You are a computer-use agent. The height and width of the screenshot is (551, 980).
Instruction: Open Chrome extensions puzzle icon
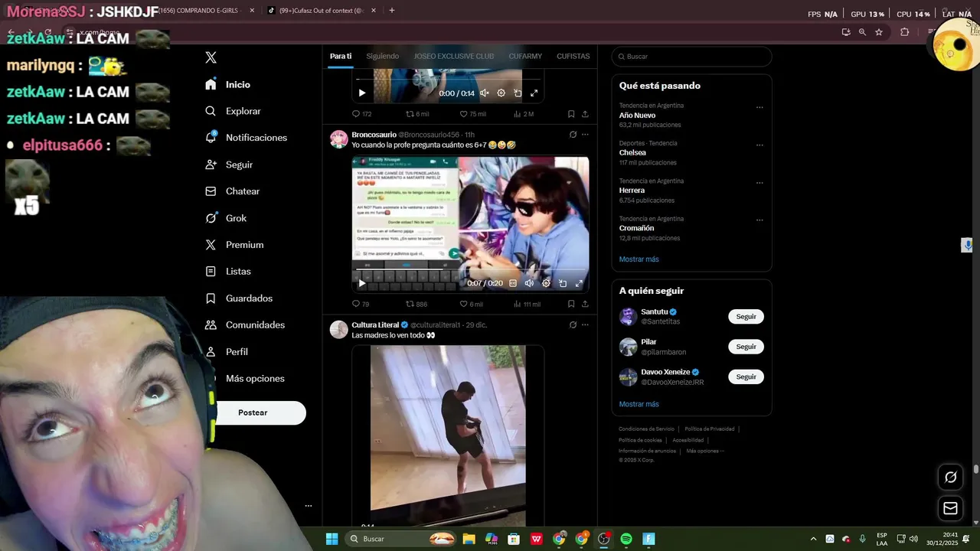click(904, 32)
